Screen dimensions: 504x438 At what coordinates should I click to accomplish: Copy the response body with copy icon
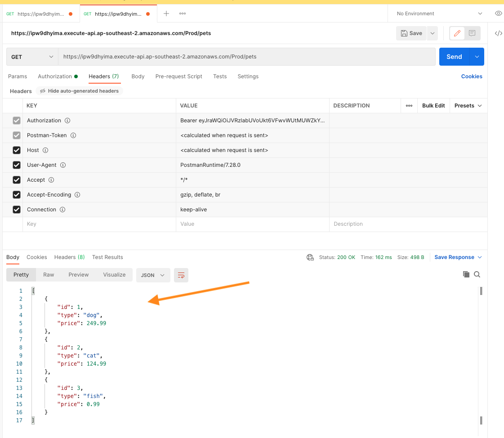coord(466,274)
